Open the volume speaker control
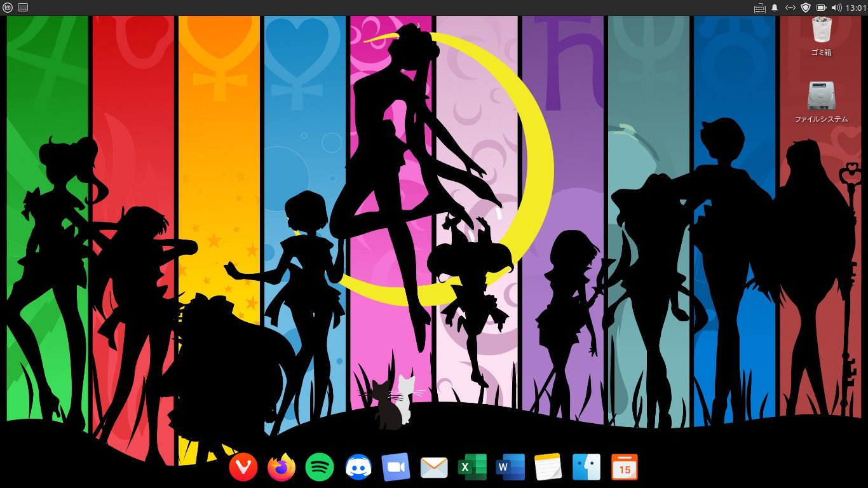The image size is (868, 488). 837,8
